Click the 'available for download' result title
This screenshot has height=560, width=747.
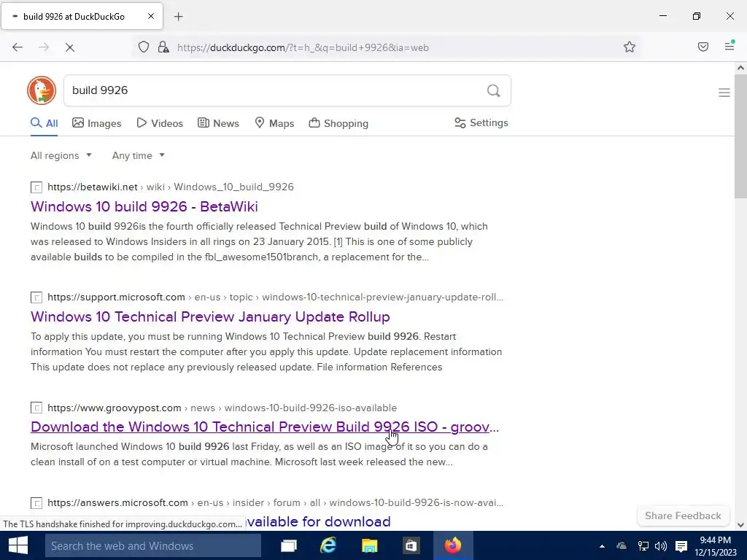coord(319,522)
